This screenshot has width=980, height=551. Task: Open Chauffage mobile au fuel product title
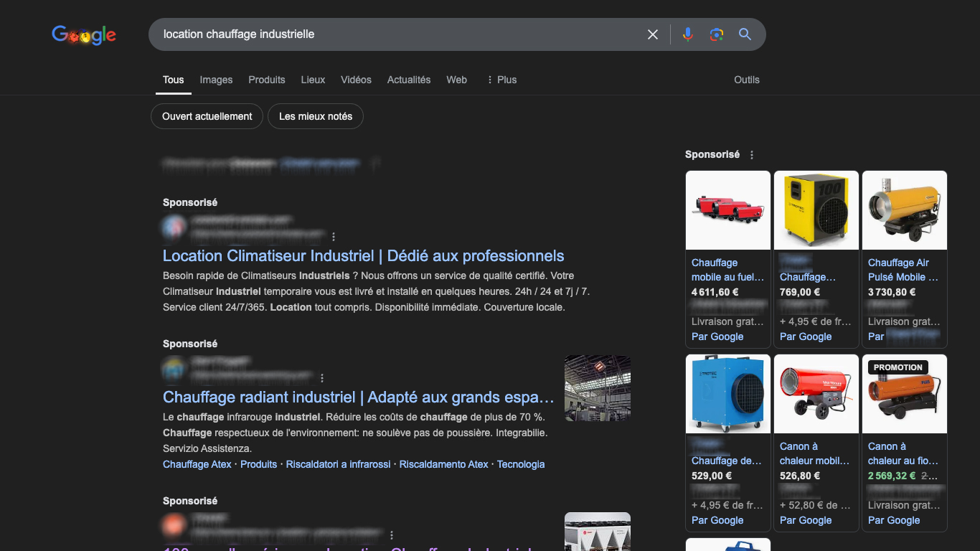point(727,270)
